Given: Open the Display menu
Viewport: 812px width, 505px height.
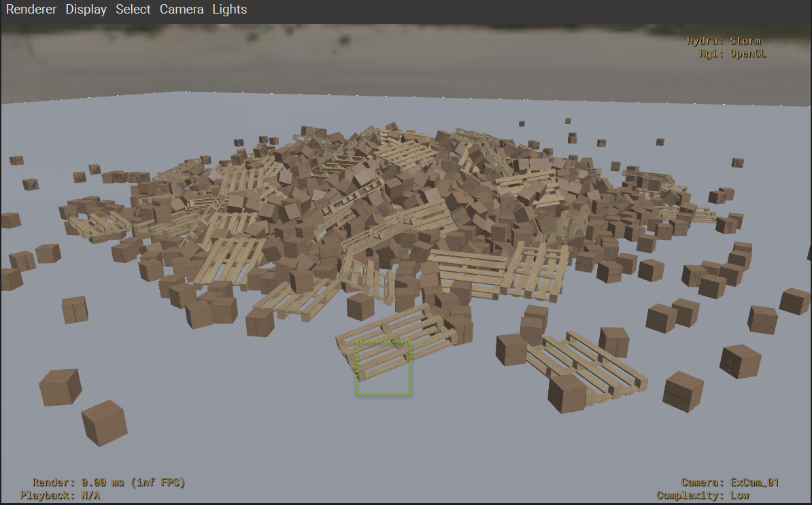Looking at the screenshot, I should click(x=86, y=10).
